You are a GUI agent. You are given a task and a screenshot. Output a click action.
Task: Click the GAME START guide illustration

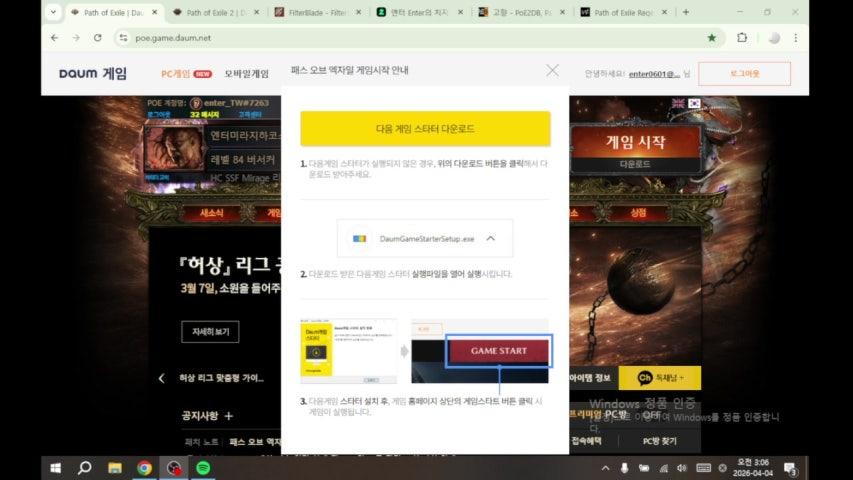[x=499, y=351]
